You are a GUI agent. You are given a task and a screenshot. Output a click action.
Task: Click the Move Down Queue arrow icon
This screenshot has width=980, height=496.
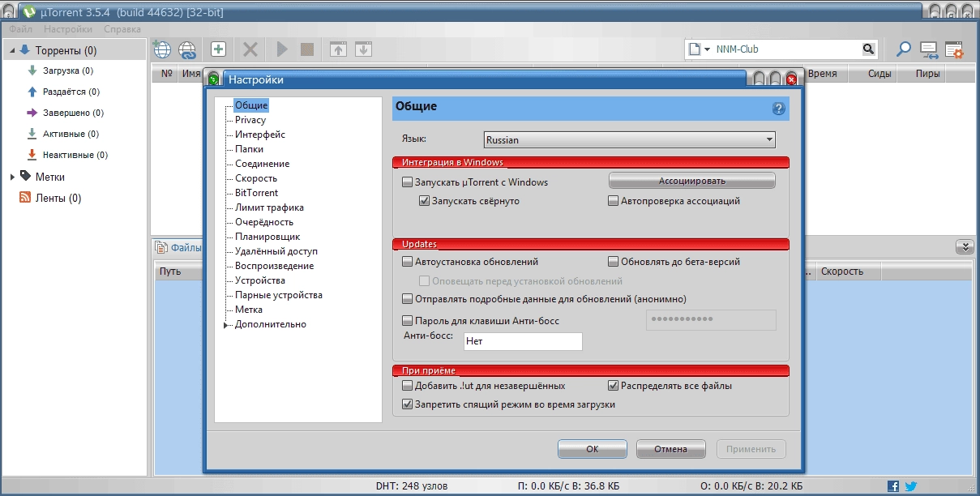[364, 49]
